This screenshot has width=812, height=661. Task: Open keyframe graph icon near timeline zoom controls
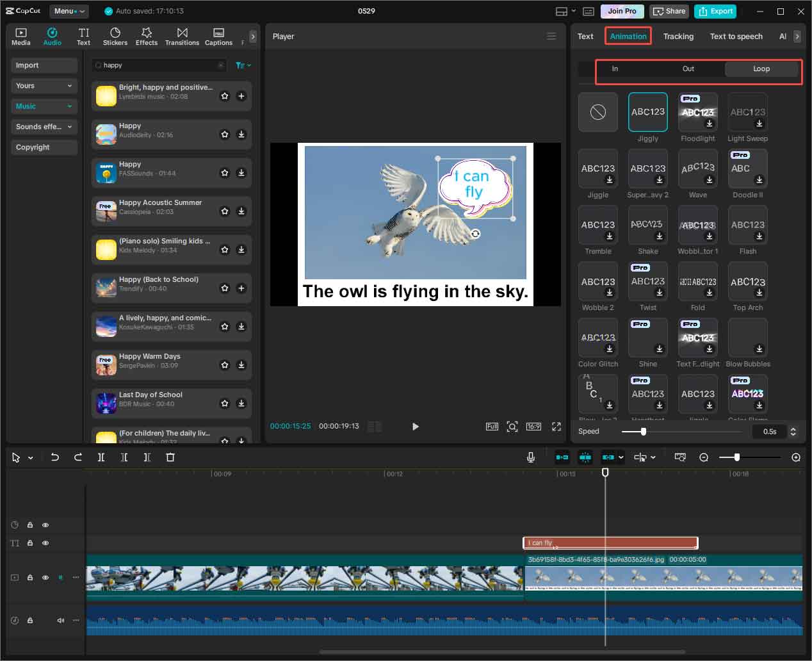click(x=680, y=457)
